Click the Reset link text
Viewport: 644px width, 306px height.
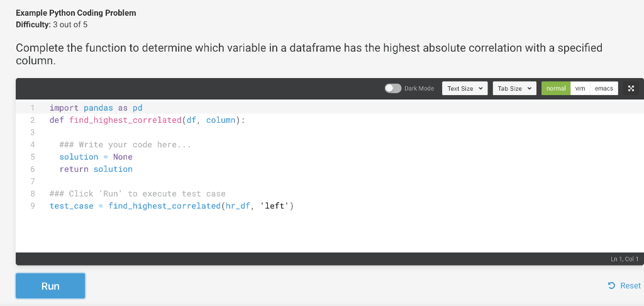coord(630,285)
